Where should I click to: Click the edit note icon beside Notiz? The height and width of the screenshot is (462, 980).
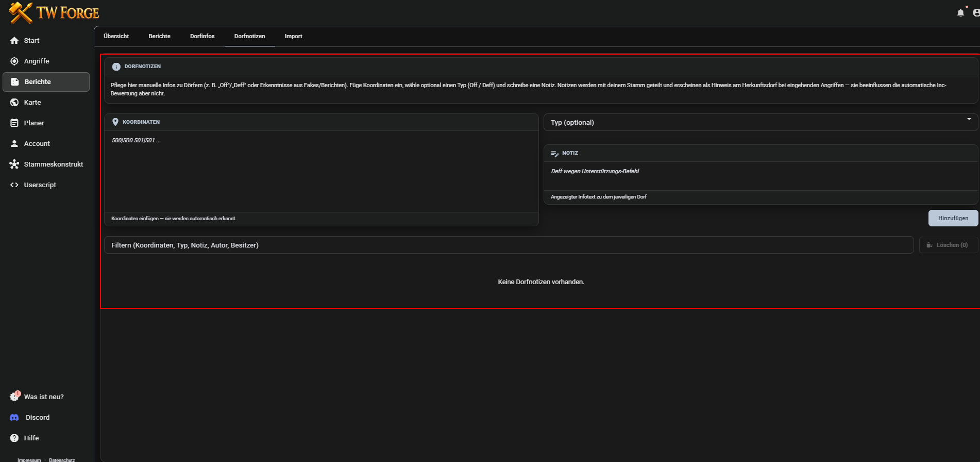coord(555,153)
